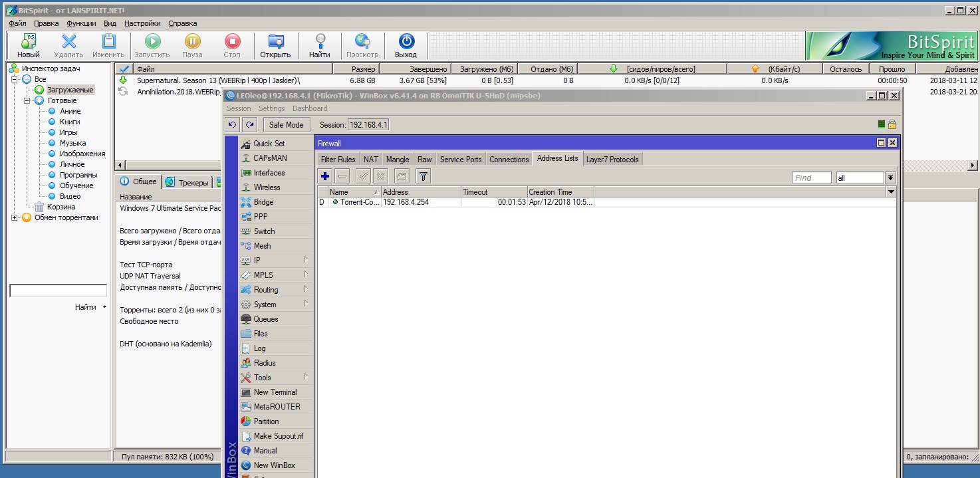Switch to the Трекеры tab in BitSpirit
Screen dimensions: 980x478
187,182
